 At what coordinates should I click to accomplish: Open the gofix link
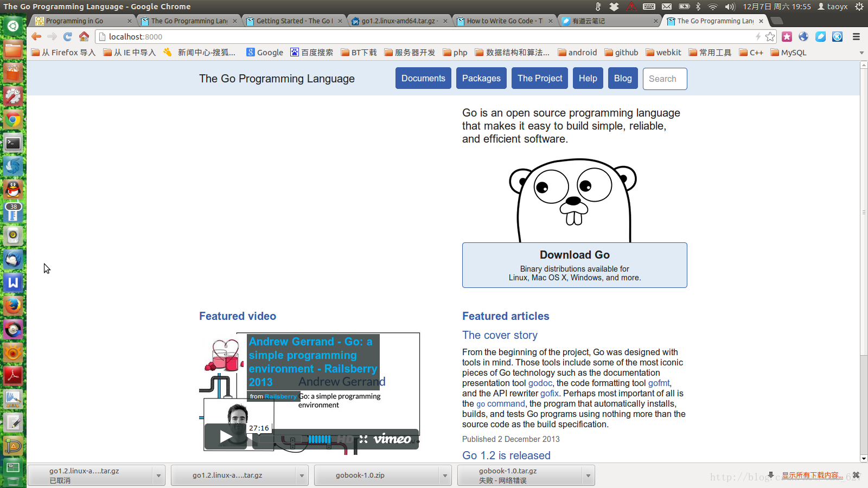[x=550, y=393]
